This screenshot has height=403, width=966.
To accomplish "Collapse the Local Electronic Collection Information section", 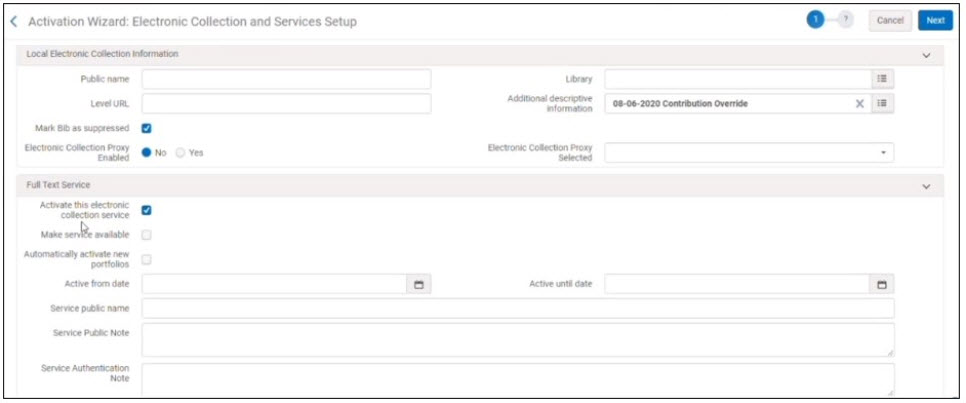I will pyautogui.click(x=926, y=55).
